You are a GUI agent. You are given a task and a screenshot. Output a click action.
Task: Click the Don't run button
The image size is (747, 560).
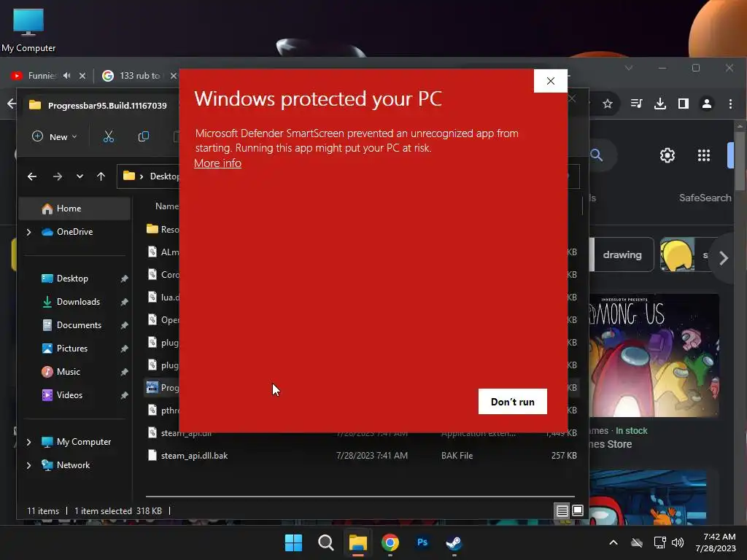pyautogui.click(x=513, y=402)
